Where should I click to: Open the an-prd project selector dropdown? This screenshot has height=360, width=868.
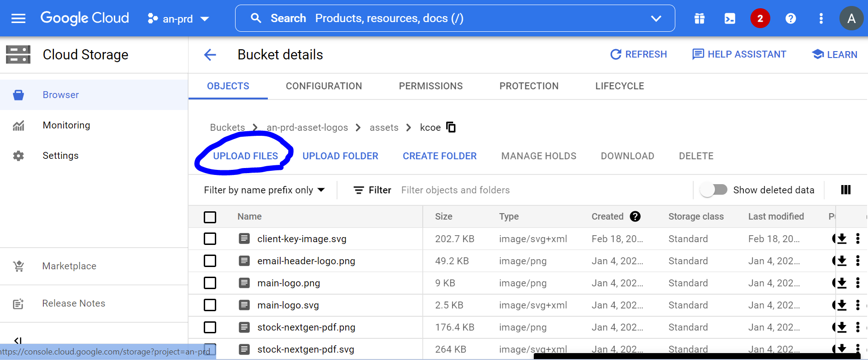pyautogui.click(x=178, y=18)
